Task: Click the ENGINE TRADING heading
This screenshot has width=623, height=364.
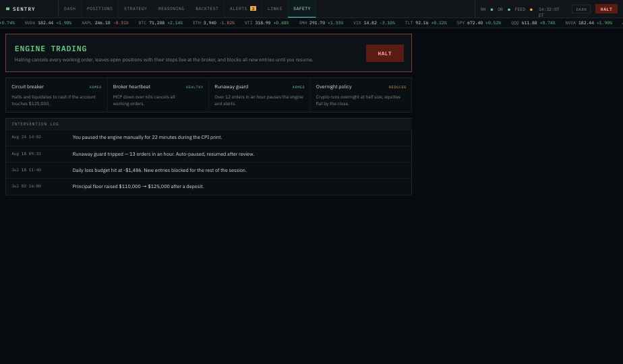Action: click(51, 49)
